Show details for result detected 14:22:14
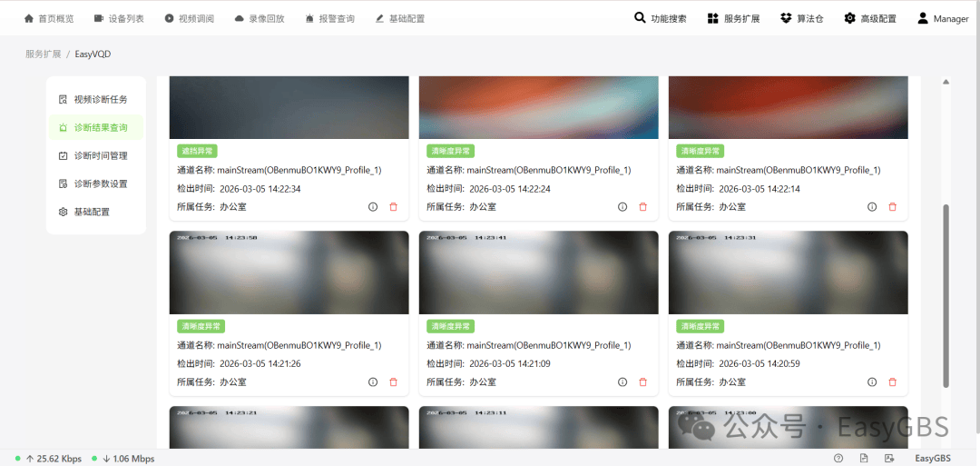Screen dimensions: 980x466 click(872, 207)
